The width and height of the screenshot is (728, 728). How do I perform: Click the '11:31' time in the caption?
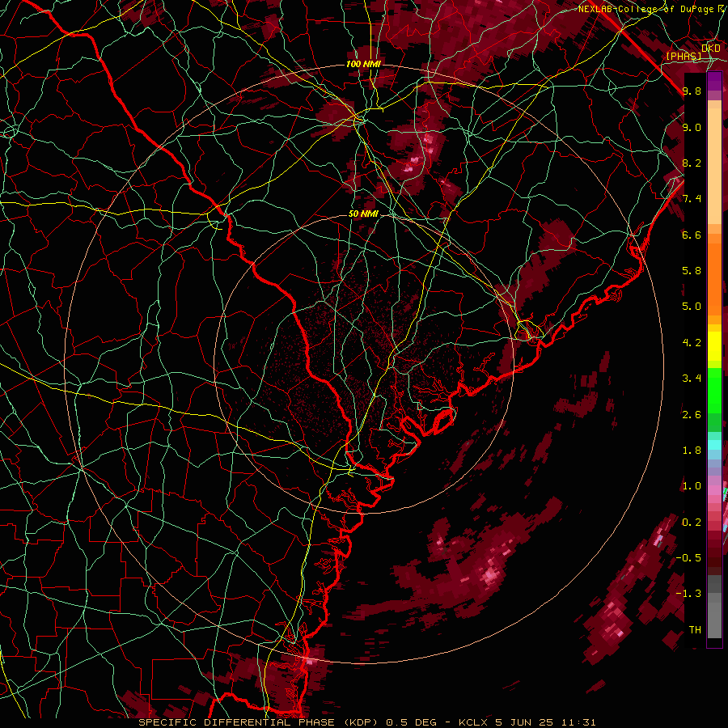tap(578, 722)
